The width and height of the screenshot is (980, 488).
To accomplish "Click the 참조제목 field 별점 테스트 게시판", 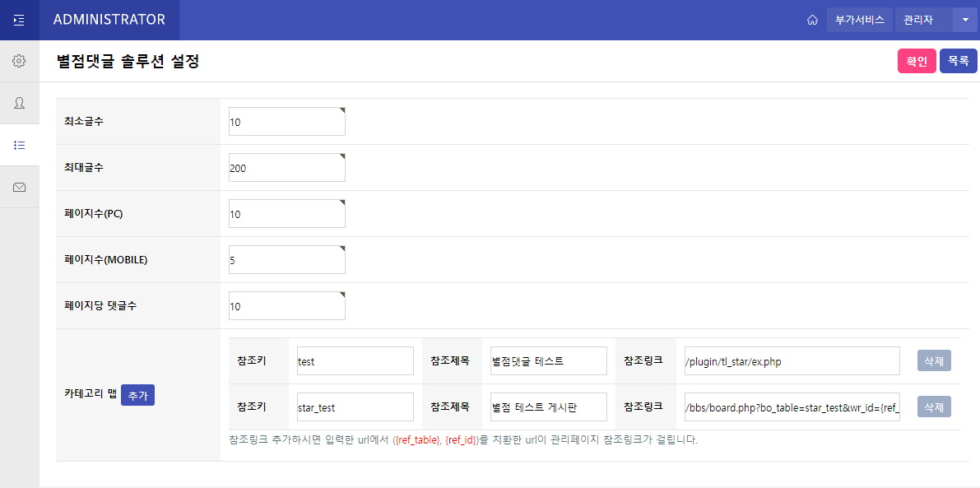I will point(548,407).
